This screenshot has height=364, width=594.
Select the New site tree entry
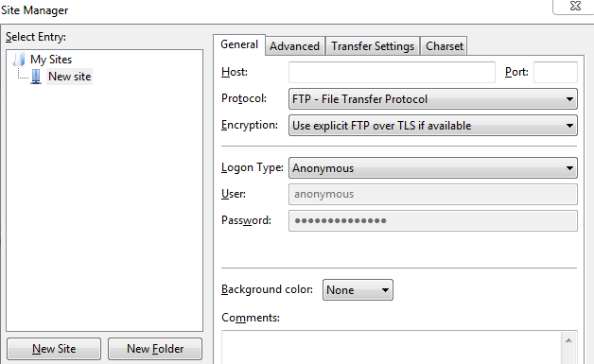69,77
